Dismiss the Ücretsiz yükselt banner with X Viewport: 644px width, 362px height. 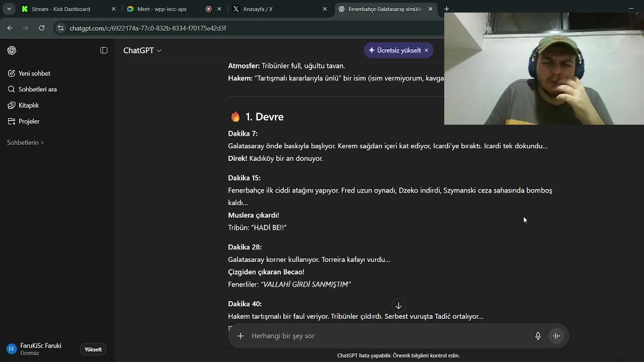pyautogui.click(x=426, y=50)
